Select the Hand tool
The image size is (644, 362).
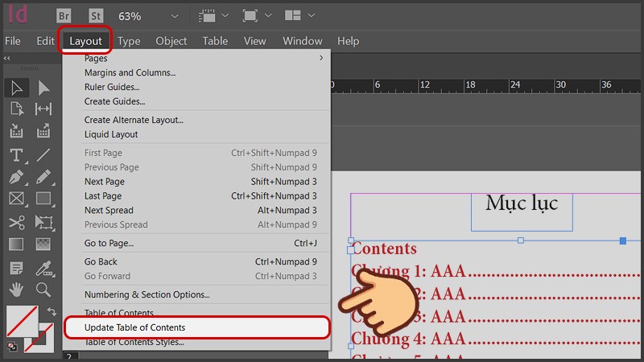coord(16,290)
